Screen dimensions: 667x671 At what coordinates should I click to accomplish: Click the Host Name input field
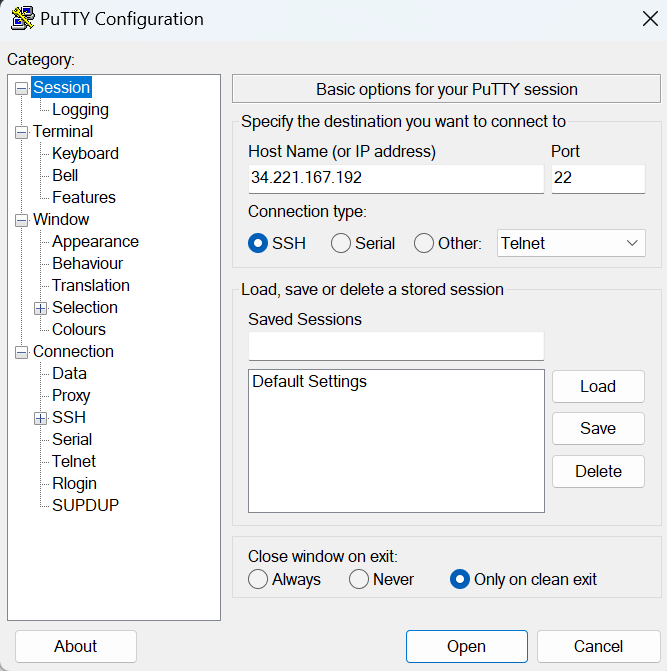pos(395,178)
